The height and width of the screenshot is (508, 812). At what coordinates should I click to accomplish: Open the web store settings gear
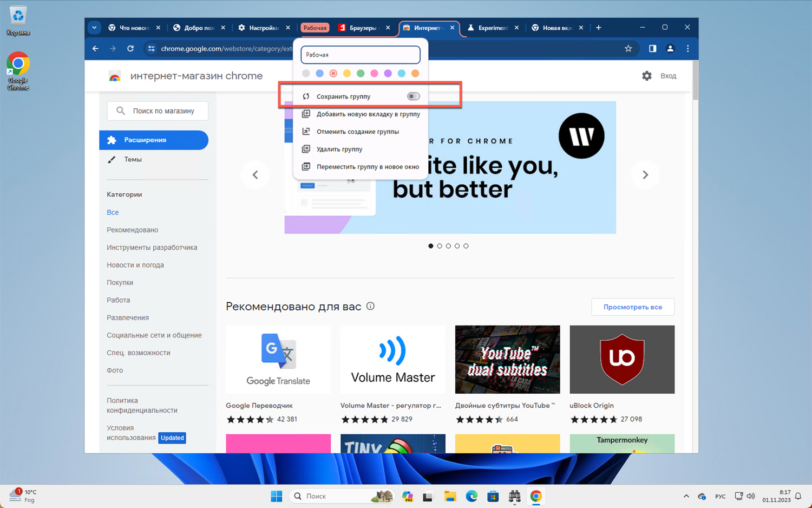pos(647,76)
